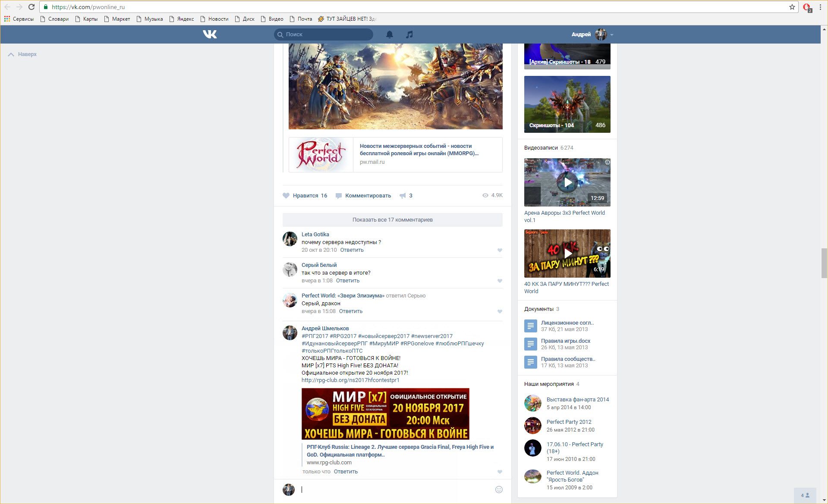Image resolution: width=828 pixels, height=504 pixels.
Task: Click the share megaphone icon
Action: (403, 196)
